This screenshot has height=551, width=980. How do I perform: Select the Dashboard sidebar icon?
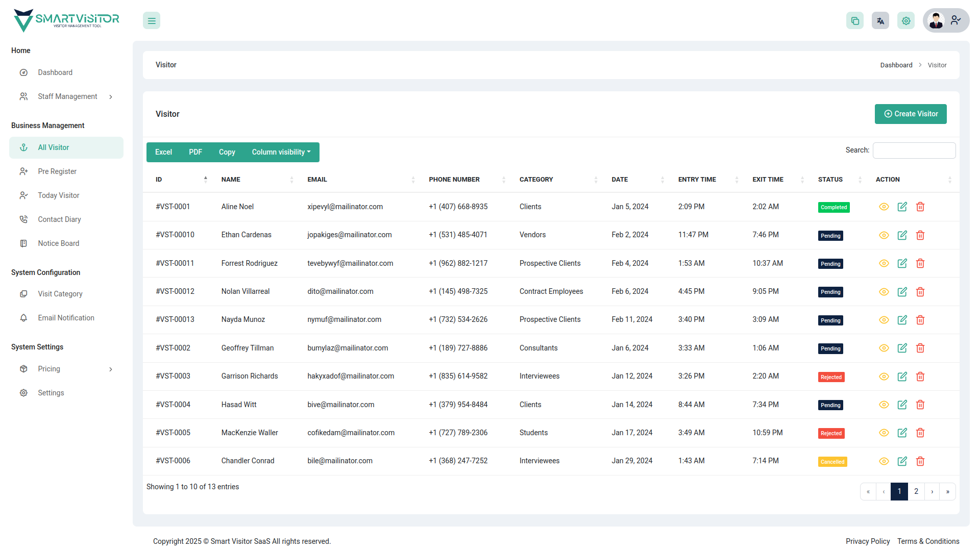[23, 72]
